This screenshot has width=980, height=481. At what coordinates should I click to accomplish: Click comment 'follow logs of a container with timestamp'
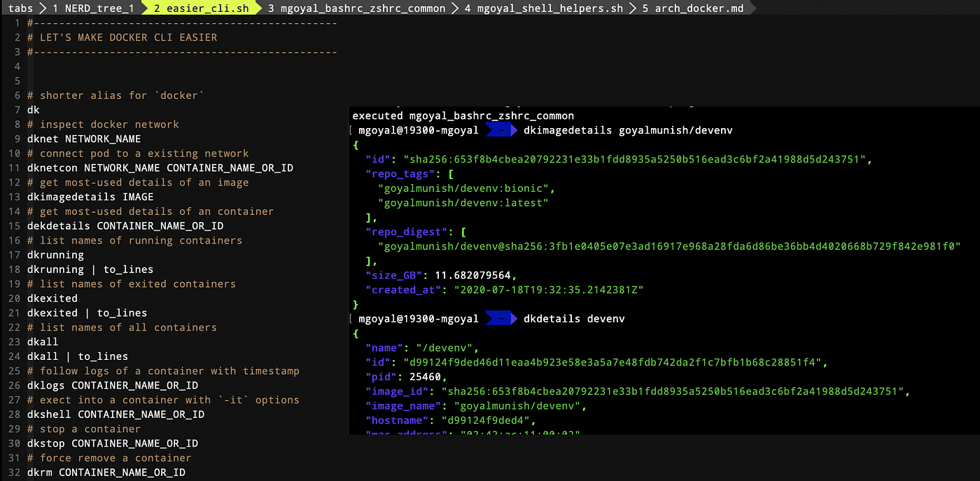click(x=163, y=370)
